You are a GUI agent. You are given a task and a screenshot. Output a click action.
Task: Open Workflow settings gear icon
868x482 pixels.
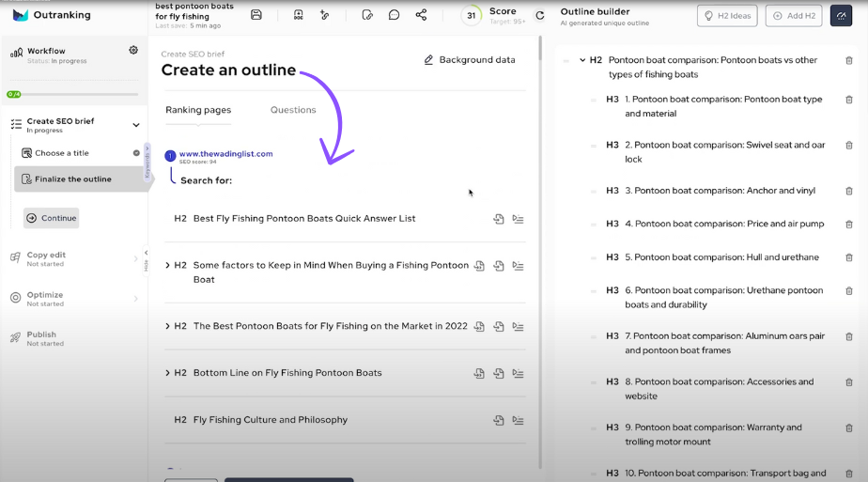[x=133, y=50]
